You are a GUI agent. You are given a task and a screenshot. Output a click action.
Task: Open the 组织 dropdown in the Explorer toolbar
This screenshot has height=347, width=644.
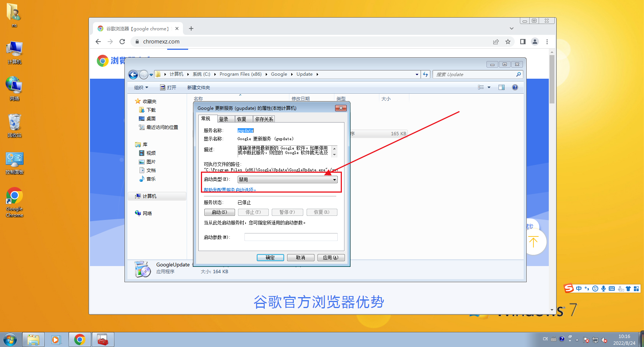141,87
